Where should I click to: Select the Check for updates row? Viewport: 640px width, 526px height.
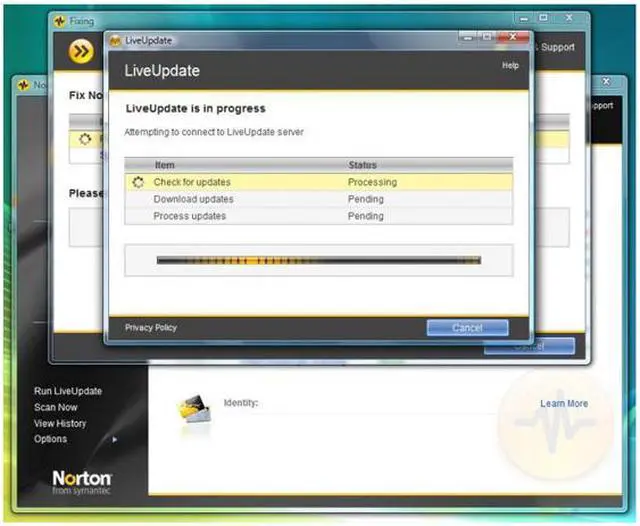pyautogui.click(x=319, y=182)
